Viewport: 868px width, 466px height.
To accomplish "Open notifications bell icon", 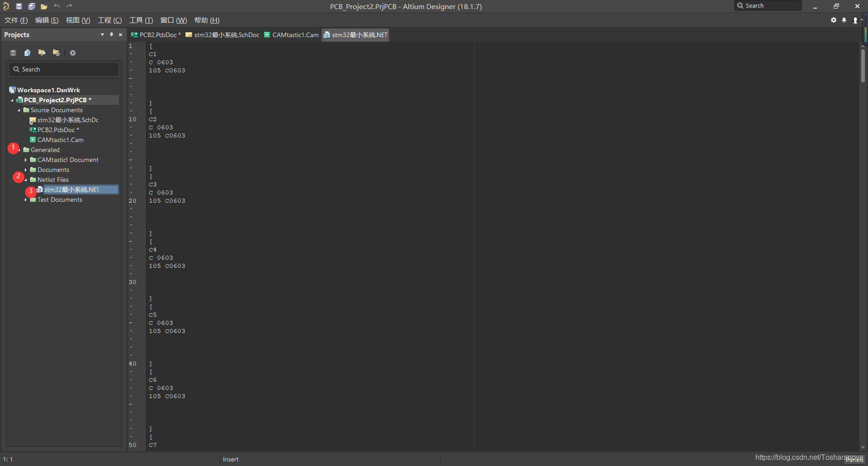I will 844,20.
